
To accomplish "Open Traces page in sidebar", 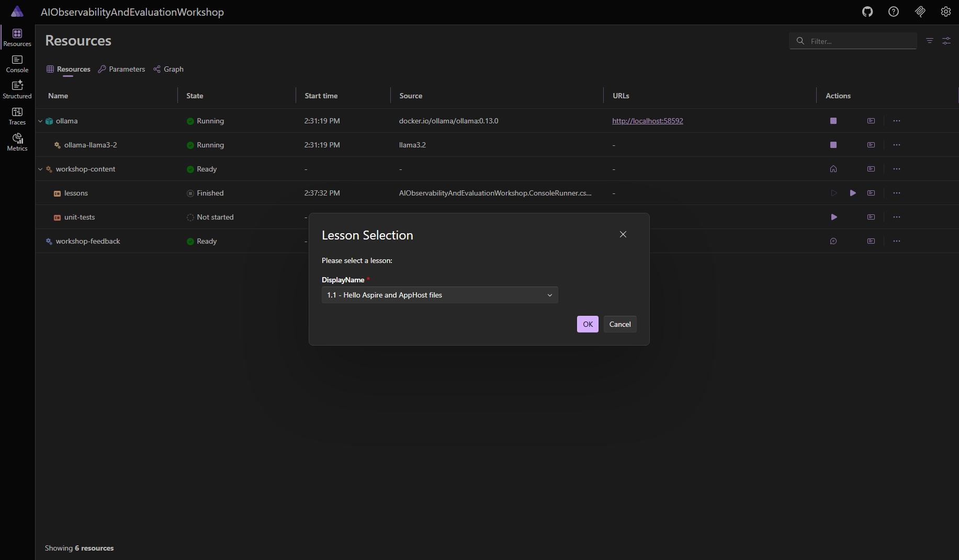I will [17, 116].
